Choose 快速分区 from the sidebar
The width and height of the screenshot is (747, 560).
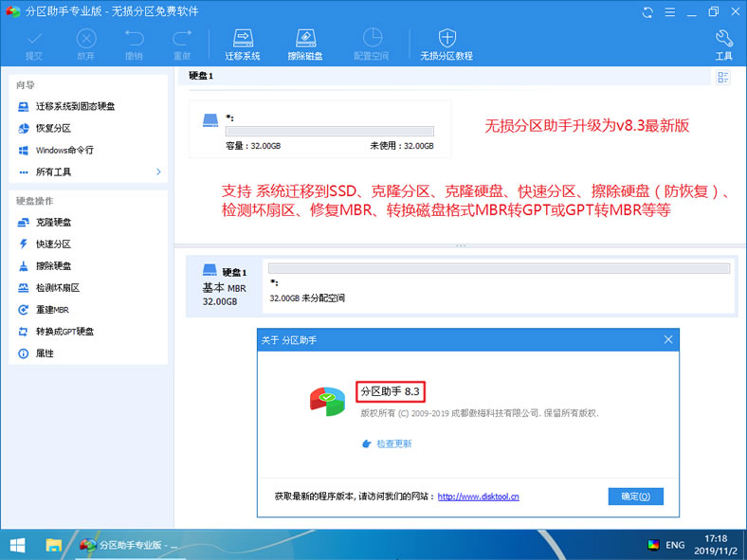tap(53, 244)
